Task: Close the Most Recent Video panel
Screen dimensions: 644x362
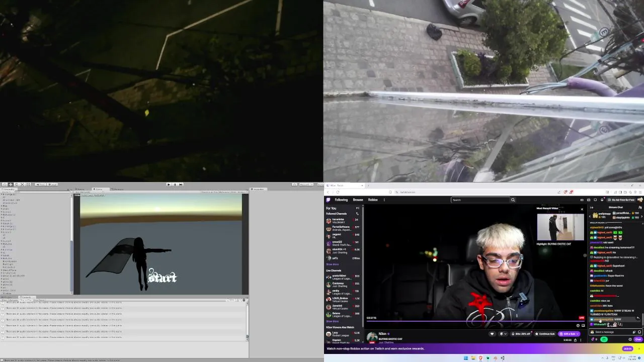Action: tap(582, 209)
